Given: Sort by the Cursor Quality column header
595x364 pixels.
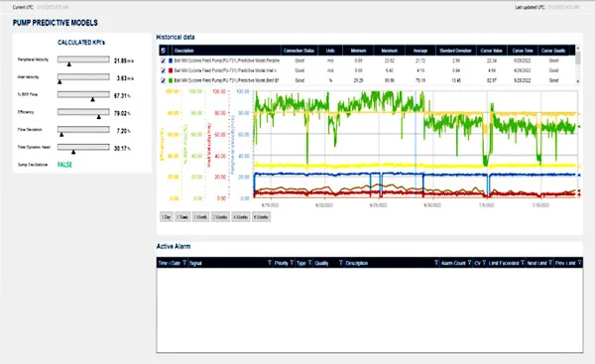Looking at the screenshot, I should pyautogui.click(x=553, y=51).
